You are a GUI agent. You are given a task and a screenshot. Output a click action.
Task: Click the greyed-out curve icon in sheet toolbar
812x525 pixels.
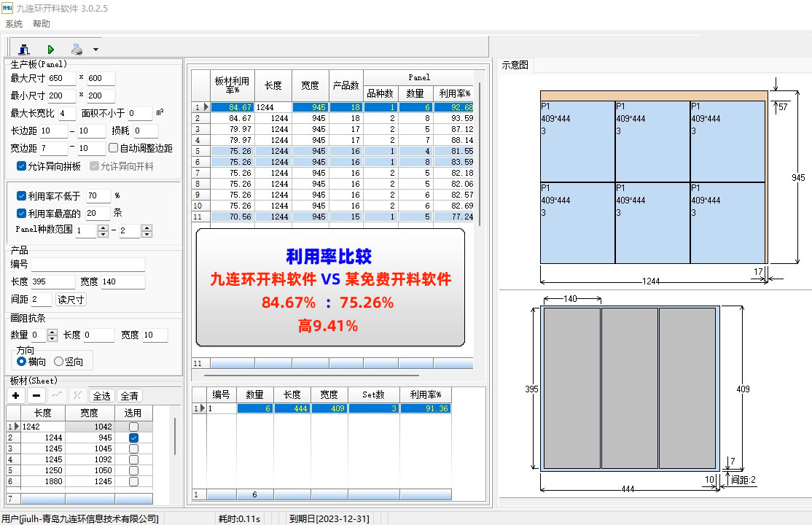(x=57, y=396)
